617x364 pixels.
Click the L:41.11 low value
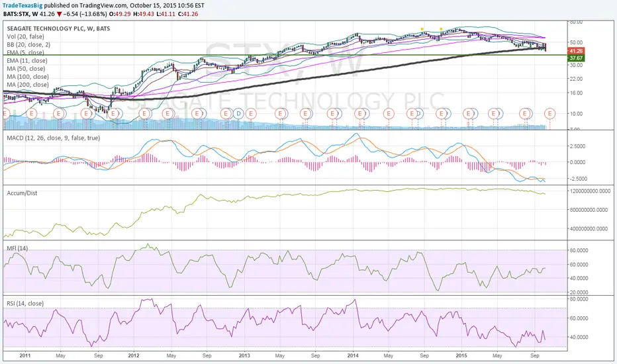[166, 14]
